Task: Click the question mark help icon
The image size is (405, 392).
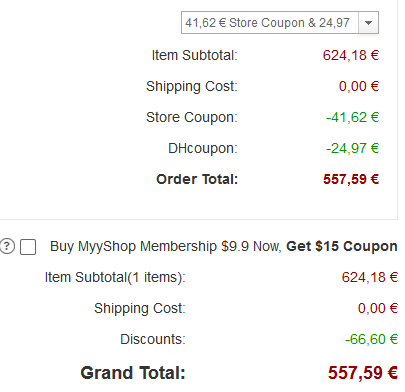Action: pyautogui.click(x=7, y=247)
